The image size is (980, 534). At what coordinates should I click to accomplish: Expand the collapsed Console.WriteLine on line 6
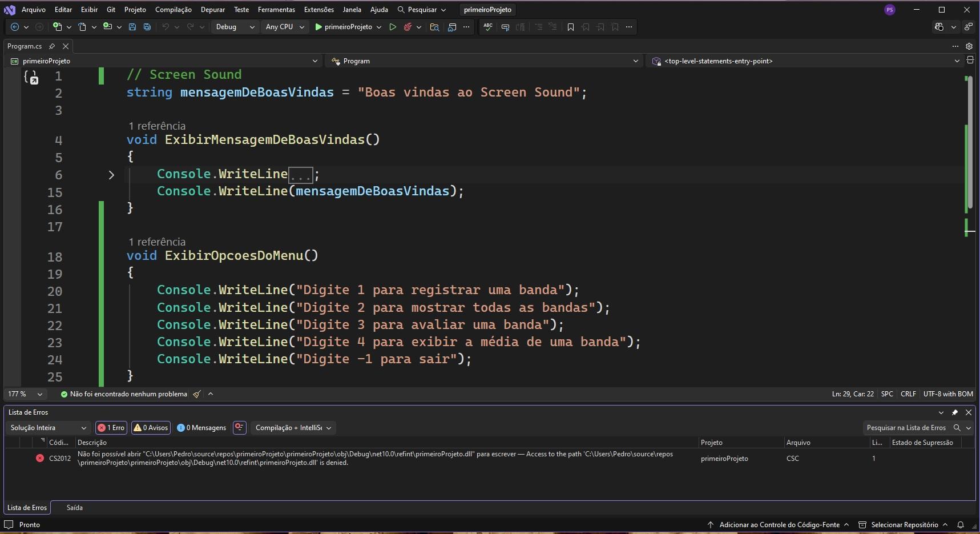pos(111,175)
